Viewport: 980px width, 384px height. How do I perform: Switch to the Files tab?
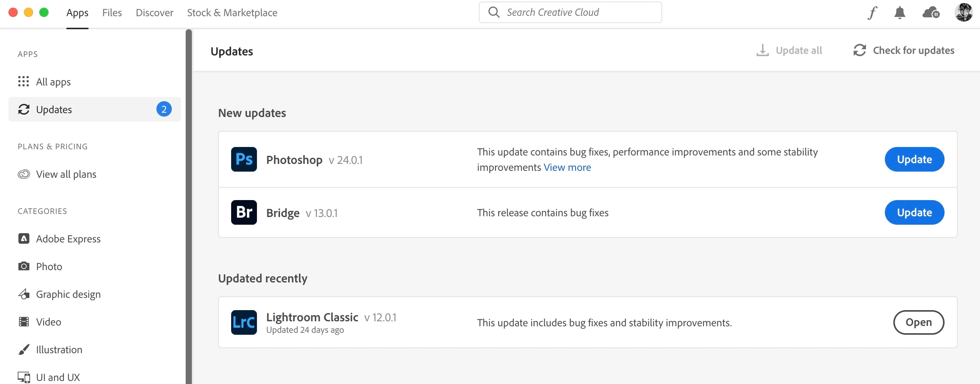click(x=112, y=13)
